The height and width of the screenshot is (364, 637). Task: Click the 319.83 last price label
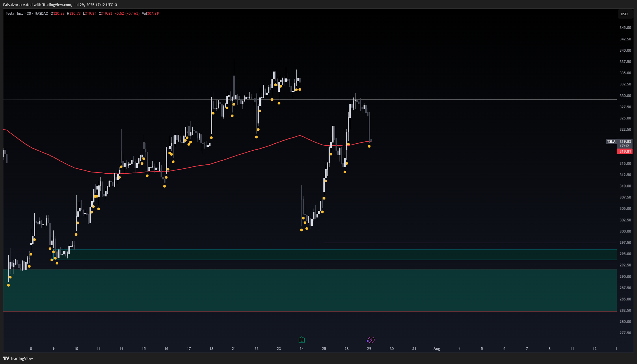(625, 142)
